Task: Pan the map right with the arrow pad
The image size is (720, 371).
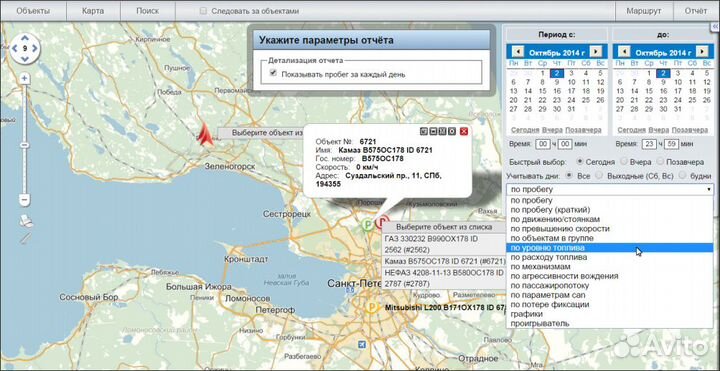Action: coord(35,48)
